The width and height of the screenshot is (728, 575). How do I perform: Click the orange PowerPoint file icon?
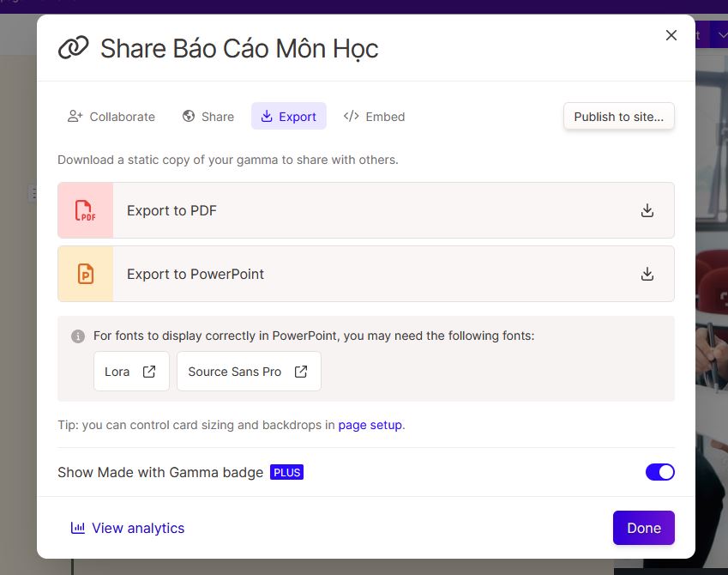pos(86,274)
